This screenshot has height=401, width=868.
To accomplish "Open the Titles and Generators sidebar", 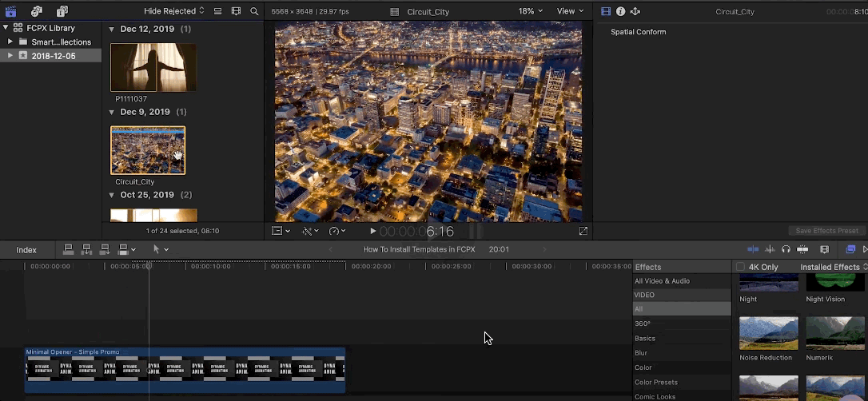I will [x=62, y=11].
